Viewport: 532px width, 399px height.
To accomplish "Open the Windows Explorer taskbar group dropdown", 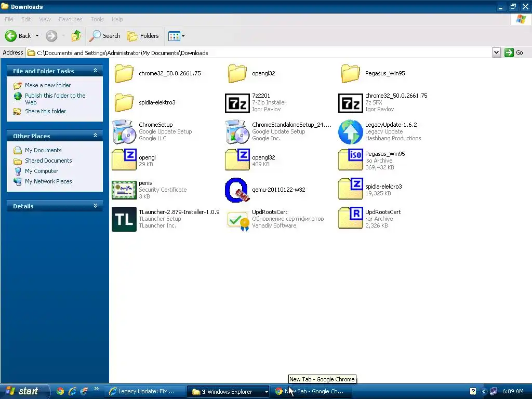I will click(x=267, y=392).
